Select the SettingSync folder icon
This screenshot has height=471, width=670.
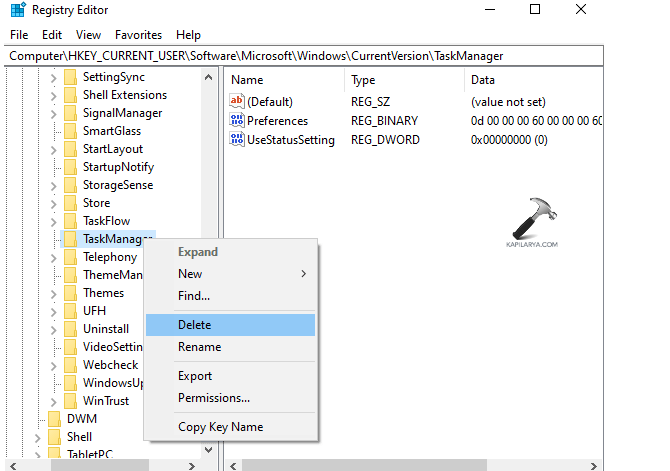(x=70, y=77)
